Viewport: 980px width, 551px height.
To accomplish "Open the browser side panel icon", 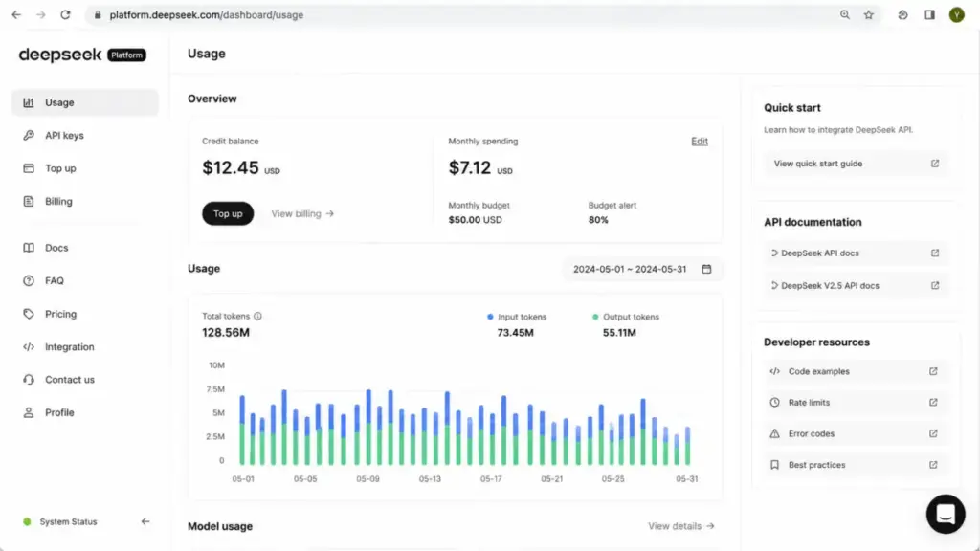I will [x=929, y=15].
